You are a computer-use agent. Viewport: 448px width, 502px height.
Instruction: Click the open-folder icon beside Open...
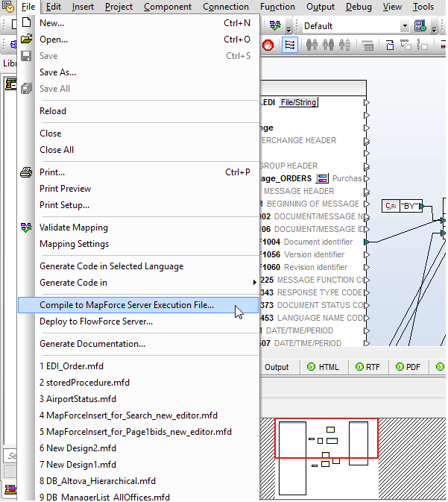[x=27, y=39]
